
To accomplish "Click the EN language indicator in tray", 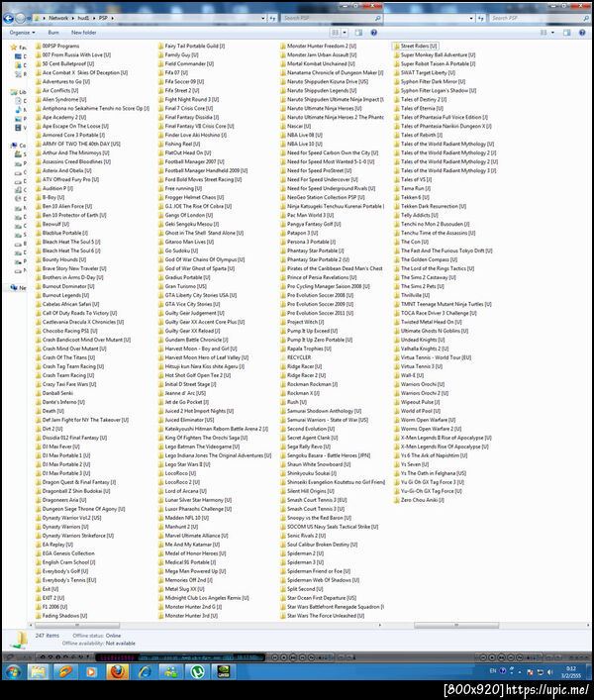I will (493, 671).
